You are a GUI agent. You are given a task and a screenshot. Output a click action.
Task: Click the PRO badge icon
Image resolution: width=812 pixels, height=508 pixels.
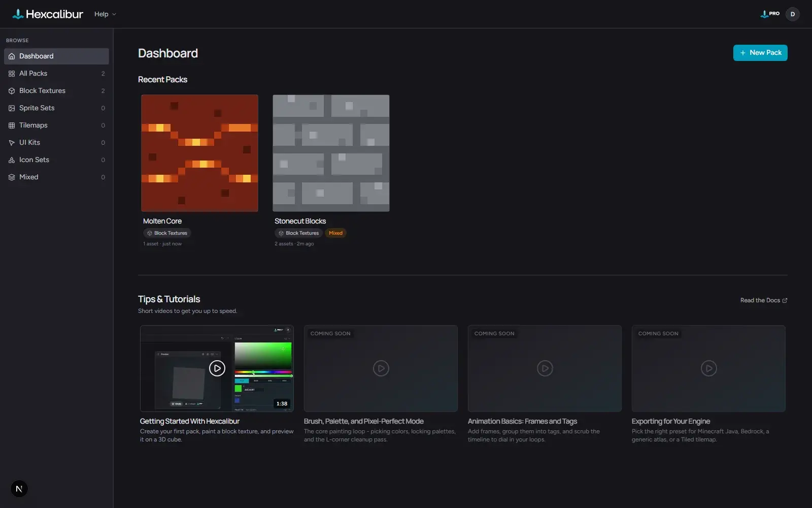(x=770, y=14)
